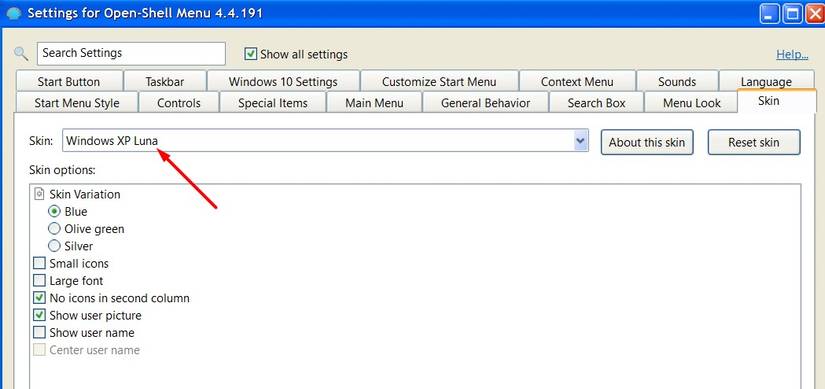Open the Windows 10 Settings tab

pos(283,82)
